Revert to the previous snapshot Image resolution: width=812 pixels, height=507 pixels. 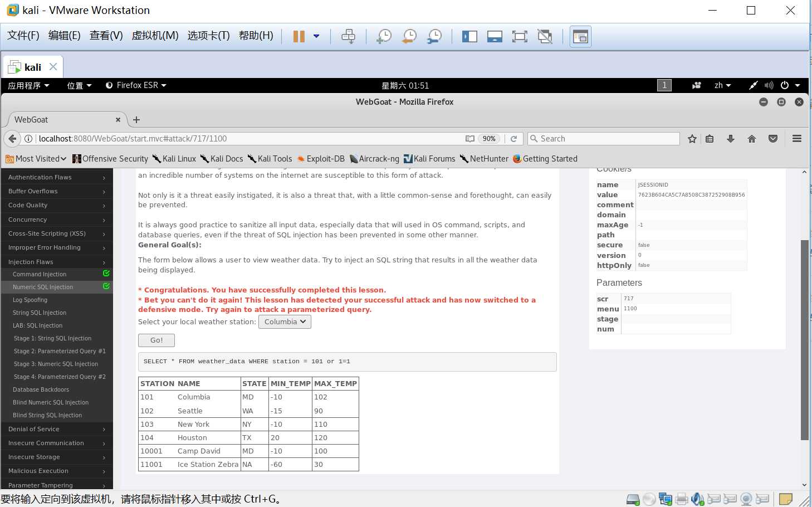[x=409, y=37]
